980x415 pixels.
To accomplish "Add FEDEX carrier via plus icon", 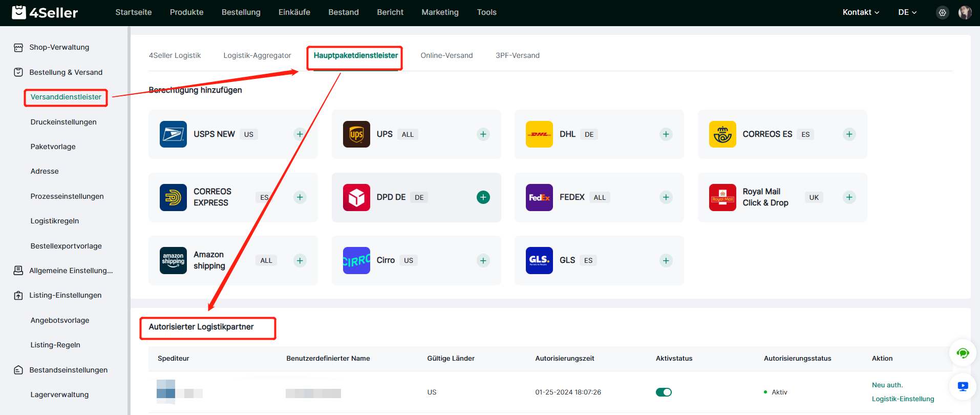I will pyautogui.click(x=666, y=197).
